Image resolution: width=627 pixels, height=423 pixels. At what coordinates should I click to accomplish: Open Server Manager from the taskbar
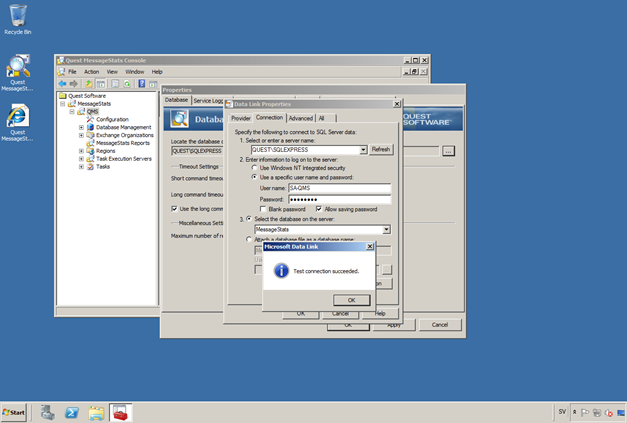coord(48,412)
